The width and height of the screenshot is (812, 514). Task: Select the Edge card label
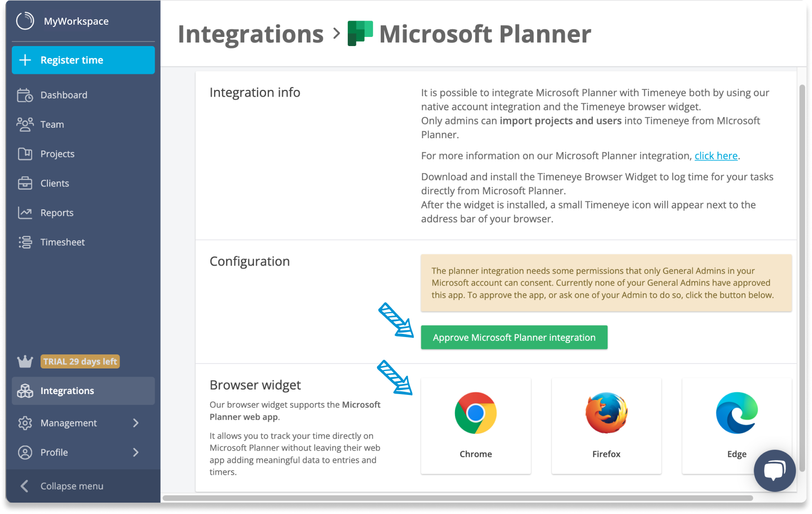(x=737, y=454)
